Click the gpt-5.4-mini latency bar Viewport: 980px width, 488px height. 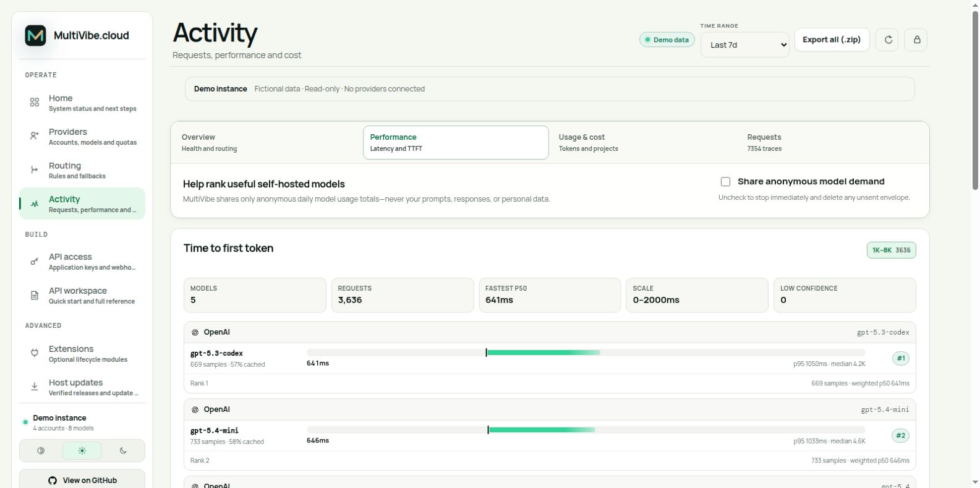[586, 430]
